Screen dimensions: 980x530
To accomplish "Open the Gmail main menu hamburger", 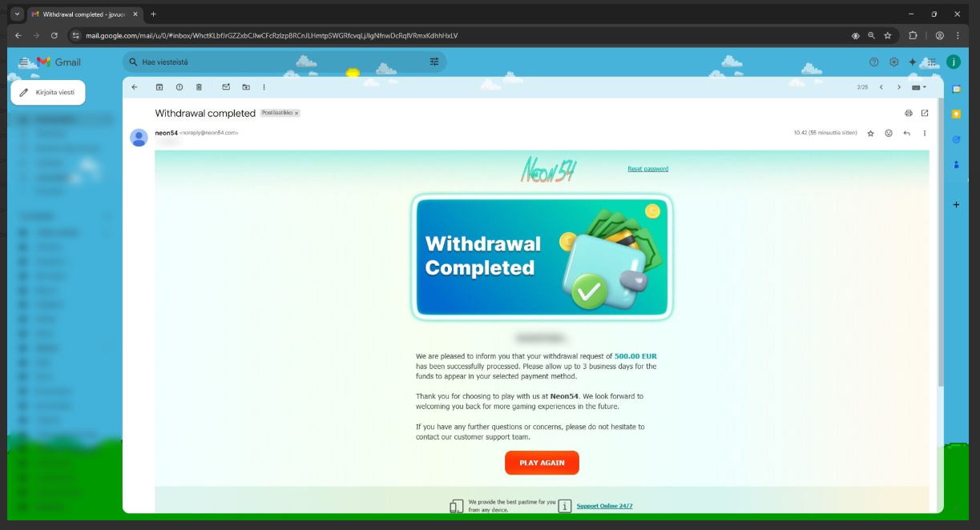I will (x=23, y=62).
